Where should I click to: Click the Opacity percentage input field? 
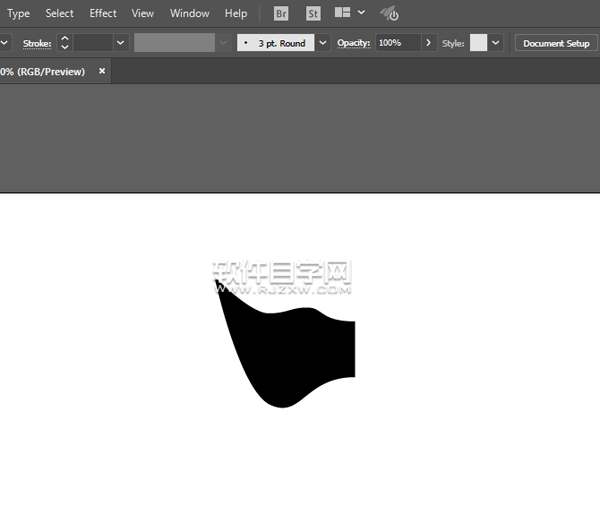pyautogui.click(x=397, y=43)
